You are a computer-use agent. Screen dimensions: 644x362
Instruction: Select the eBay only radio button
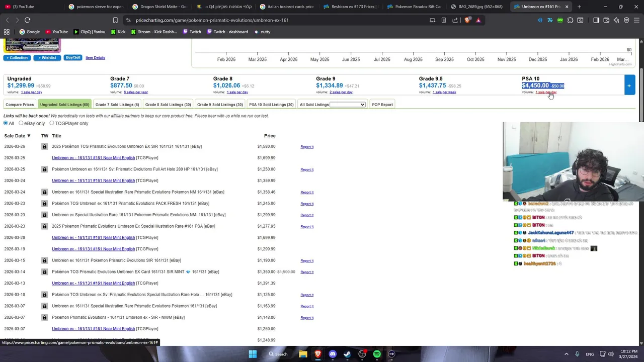(x=21, y=123)
